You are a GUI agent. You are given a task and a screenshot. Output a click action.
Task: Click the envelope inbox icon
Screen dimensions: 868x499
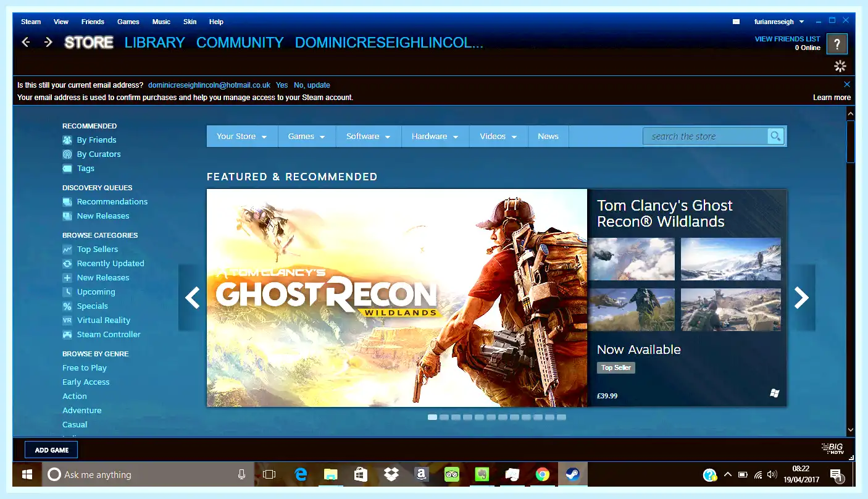click(736, 22)
